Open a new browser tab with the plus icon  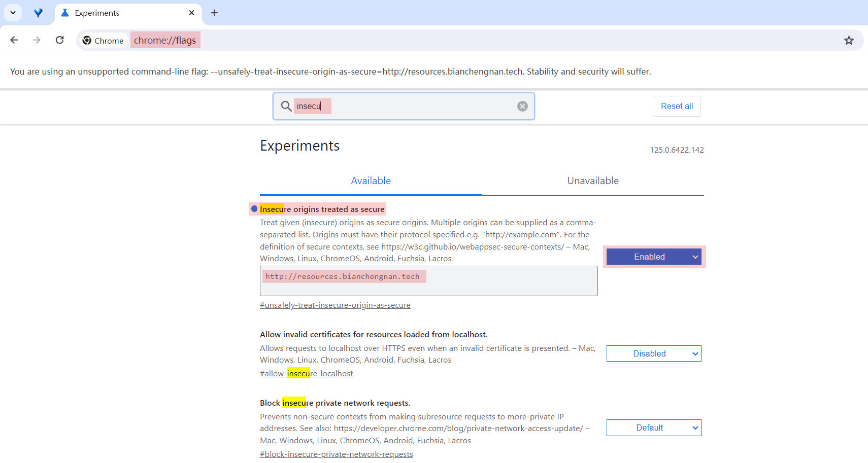(214, 13)
